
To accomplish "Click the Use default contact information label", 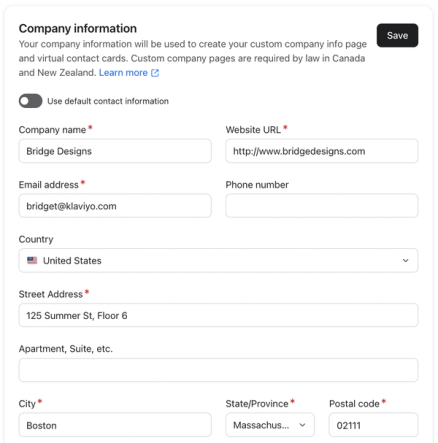I will pyautogui.click(x=108, y=101).
